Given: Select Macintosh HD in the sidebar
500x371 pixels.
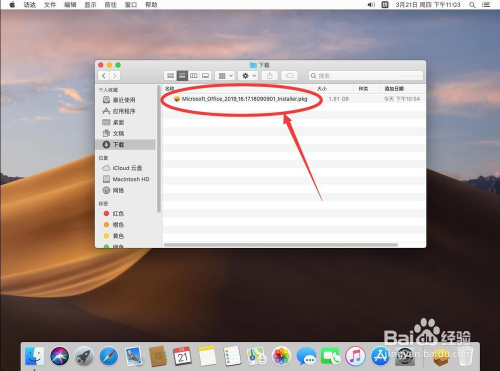Looking at the screenshot, I should pos(126,179).
